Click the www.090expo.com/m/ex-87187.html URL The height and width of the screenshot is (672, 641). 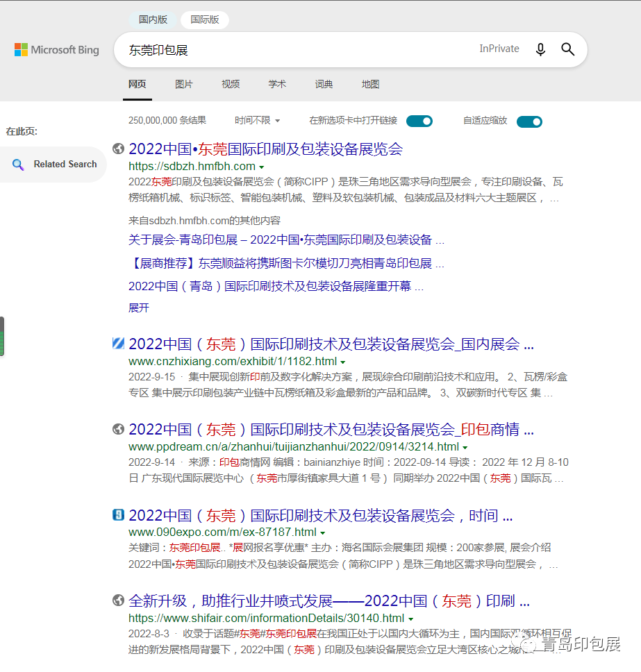222,532
